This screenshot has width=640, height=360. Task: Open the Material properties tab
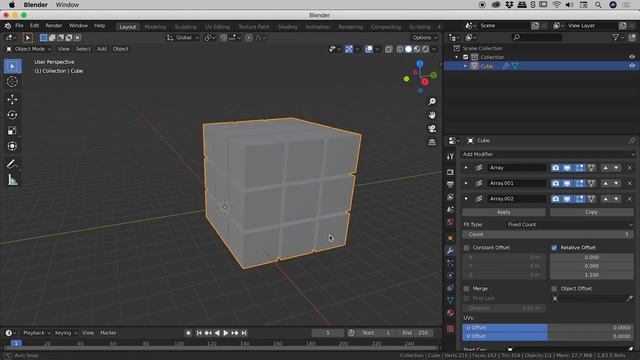coord(450,313)
